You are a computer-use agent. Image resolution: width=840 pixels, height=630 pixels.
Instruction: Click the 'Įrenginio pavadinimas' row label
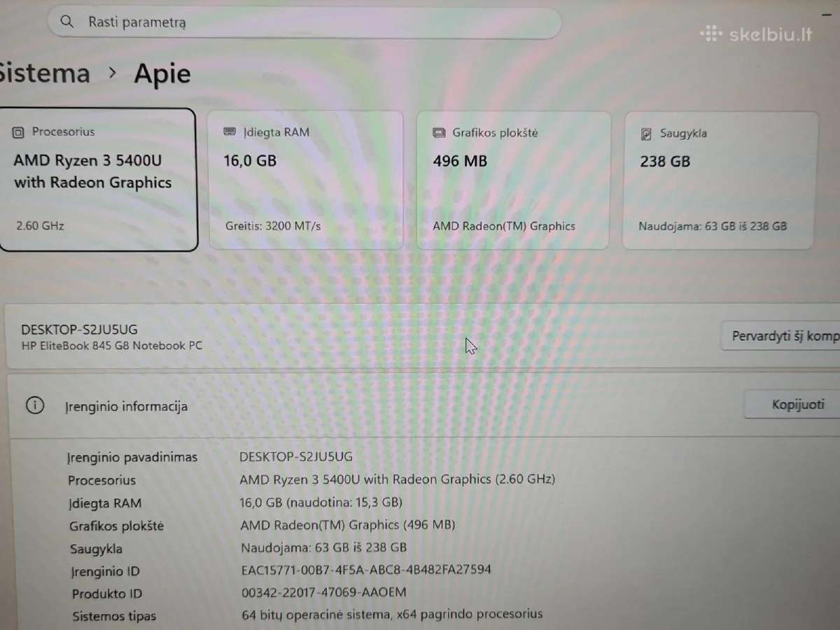tap(132, 457)
